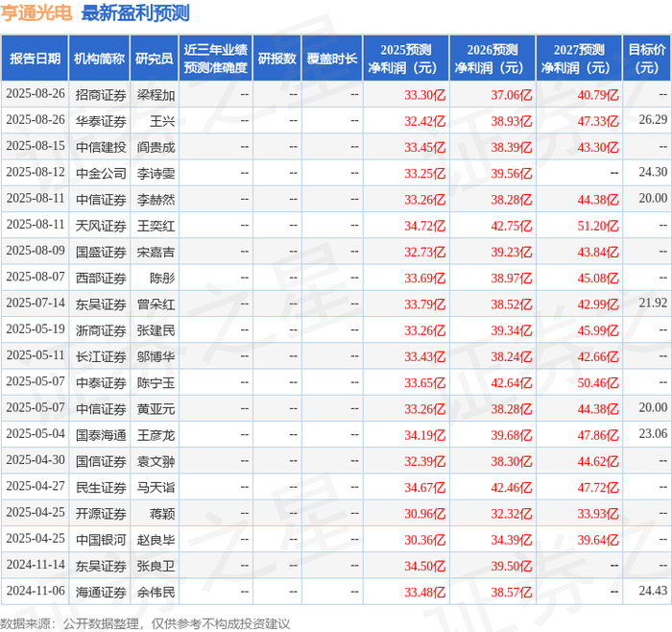Image resolution: width=672 pixels, height=632 pixels.
Task: Select the 西部证券 institution cell
Action: (x=101, y=278)
